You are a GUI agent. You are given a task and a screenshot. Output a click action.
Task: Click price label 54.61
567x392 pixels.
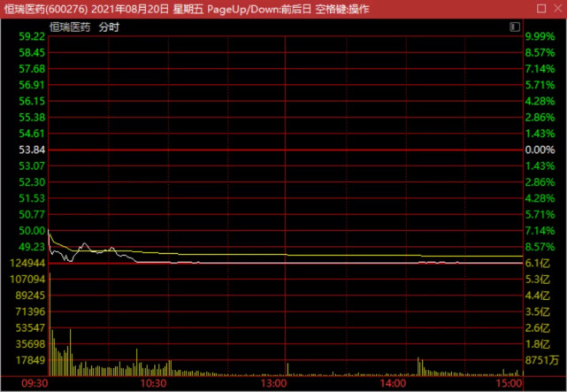(x=32, y=134)
